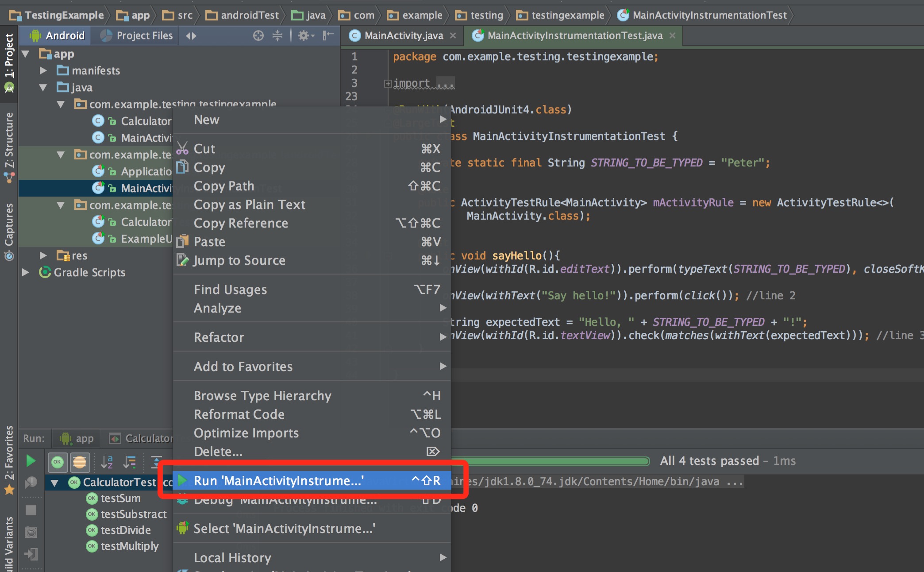Screen dimensions: 924x572
Task: Collapse the CalculatorTest results node
Action: (x=54, y=483)
